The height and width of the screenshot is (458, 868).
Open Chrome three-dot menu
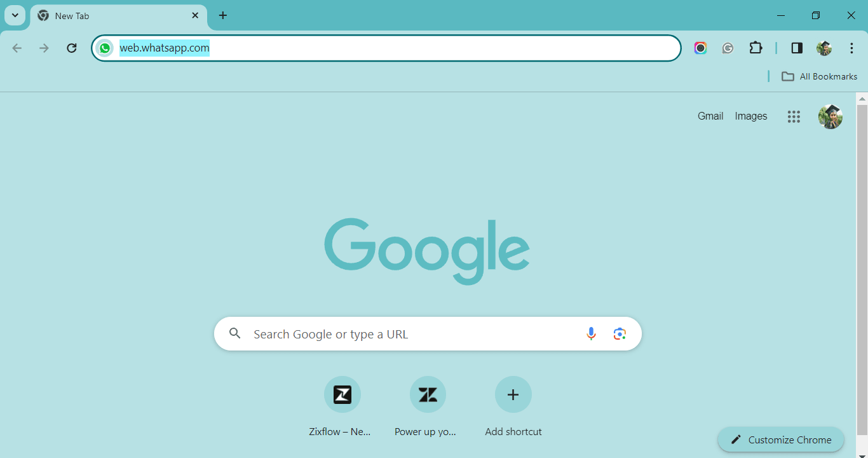(851, 48)
